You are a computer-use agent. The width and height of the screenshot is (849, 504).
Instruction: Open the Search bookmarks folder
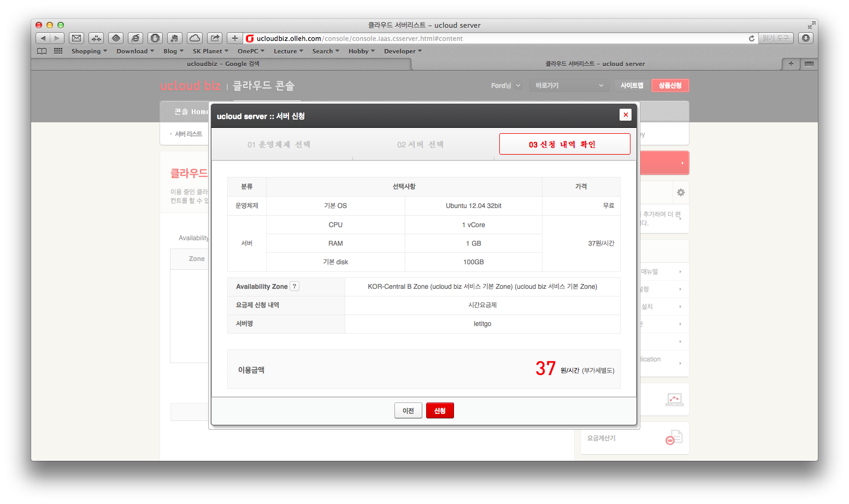point(326,51)
